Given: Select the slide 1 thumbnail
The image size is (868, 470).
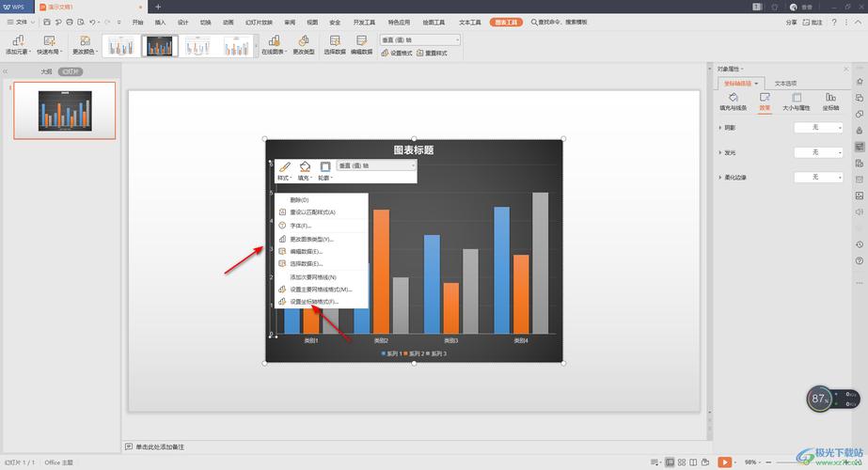Looking at the screenshot, I should 65,110.
